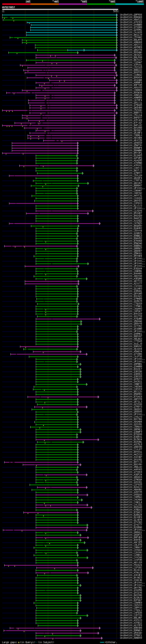Screen dimensions: 146x644
Task: Click the cyan ~100% identity legend segment
Action: [x=130, y=4]
